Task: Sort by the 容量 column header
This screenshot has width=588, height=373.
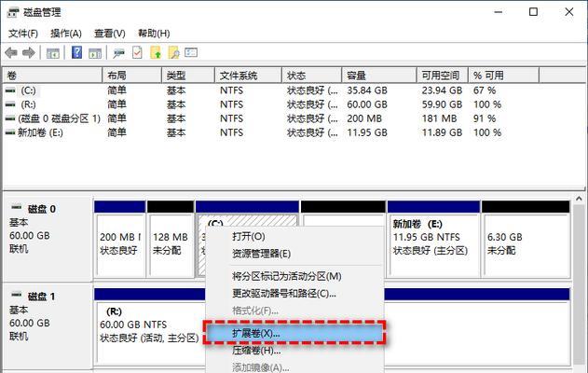Action: coord(379,76)
